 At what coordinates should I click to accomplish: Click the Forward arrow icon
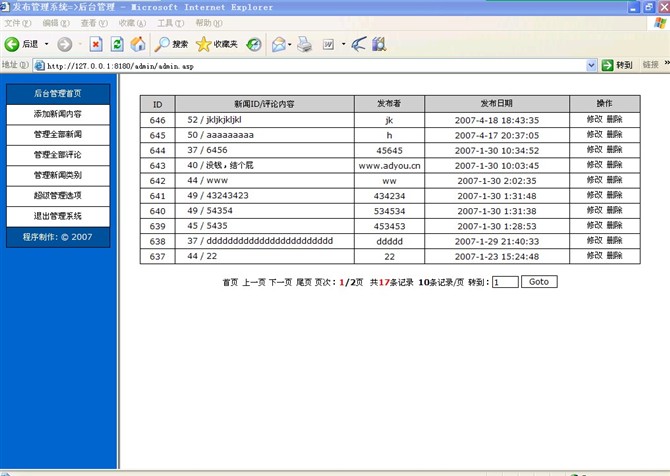[x=65, y=44]
